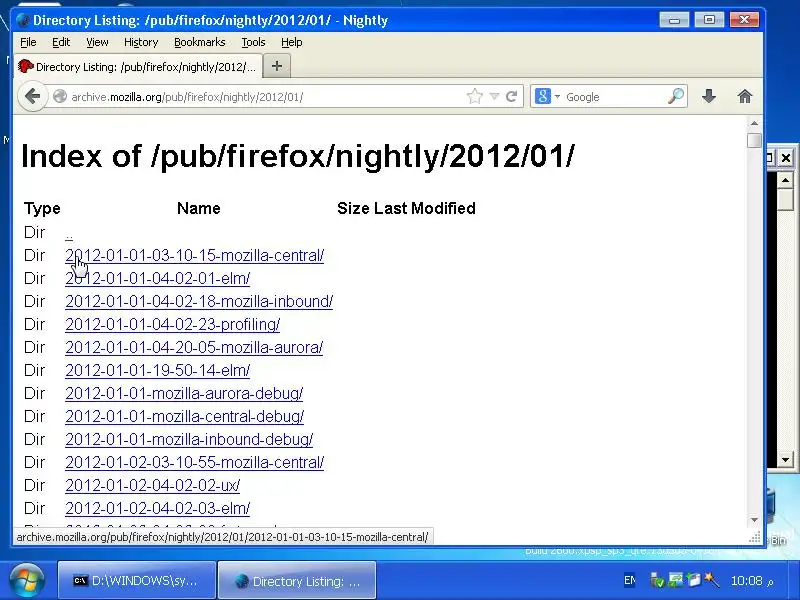The image size is (800, 600).
Task: Open the Downloads arrow icon
Action: click(x=709, y=96)
